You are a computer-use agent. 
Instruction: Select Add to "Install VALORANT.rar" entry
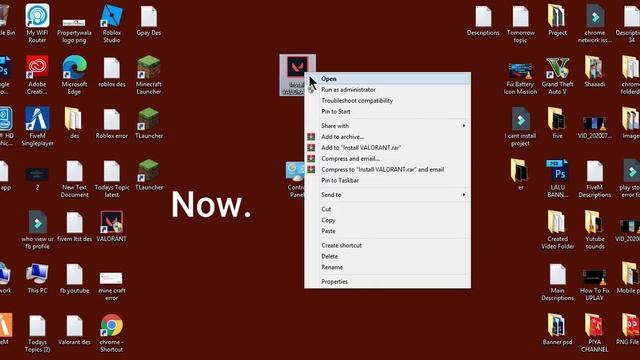coord(387,147)
